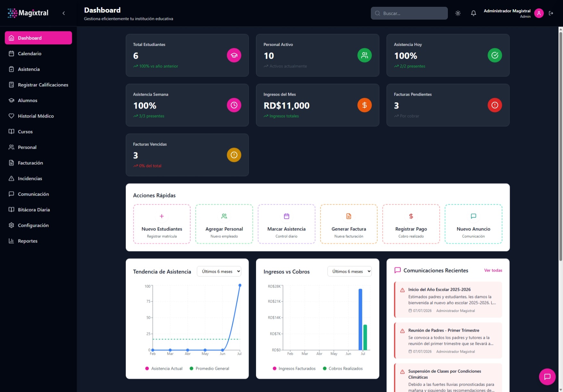Click the page vertical scrollbar
This screenshot has width=563, height=392.
[x=560, y=146]
